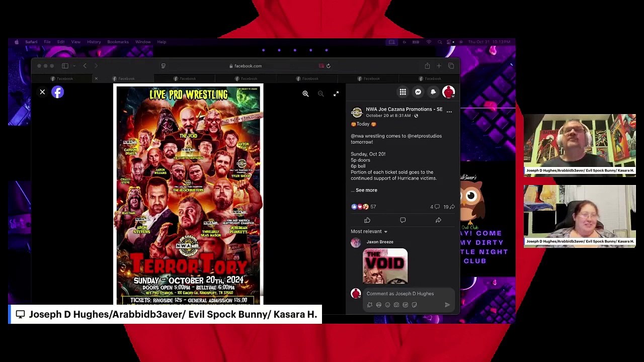Click Jaxon Breeze's avatar
This screenshot has height=362, width=644.
click(x=356, y=243)
